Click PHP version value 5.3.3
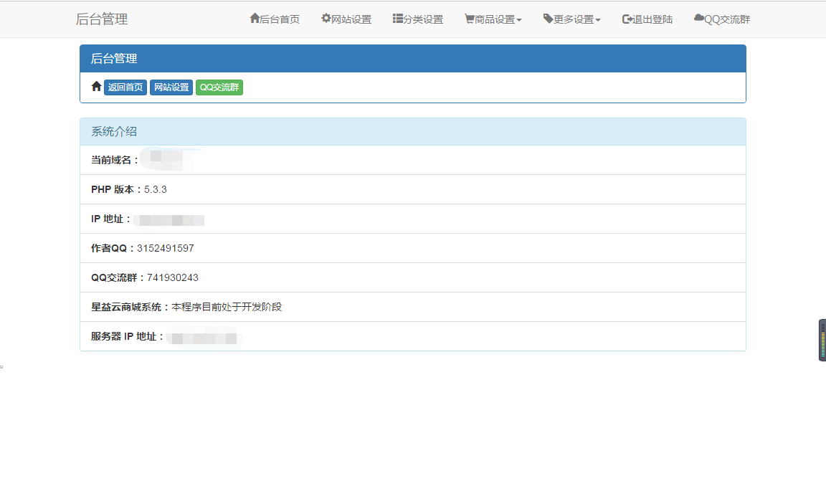The height and width of the screenshot is (504, 826). point(156,189)
